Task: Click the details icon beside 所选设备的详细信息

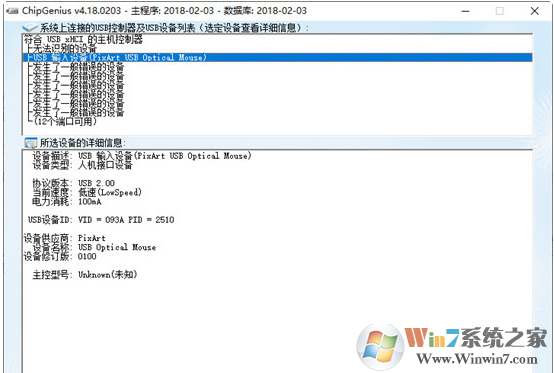Action: [30, 143]
